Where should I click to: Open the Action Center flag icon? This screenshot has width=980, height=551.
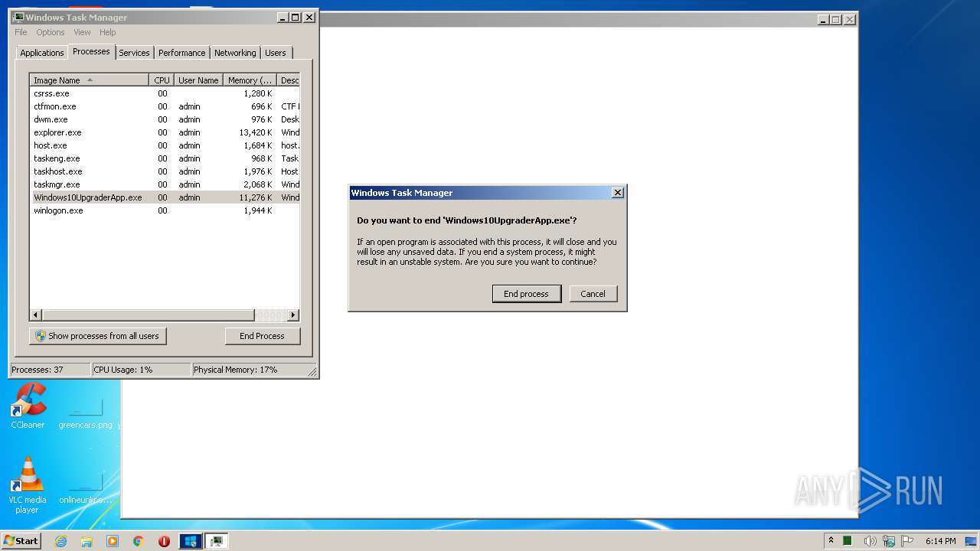pyautogui.click(x=908, y=541)
